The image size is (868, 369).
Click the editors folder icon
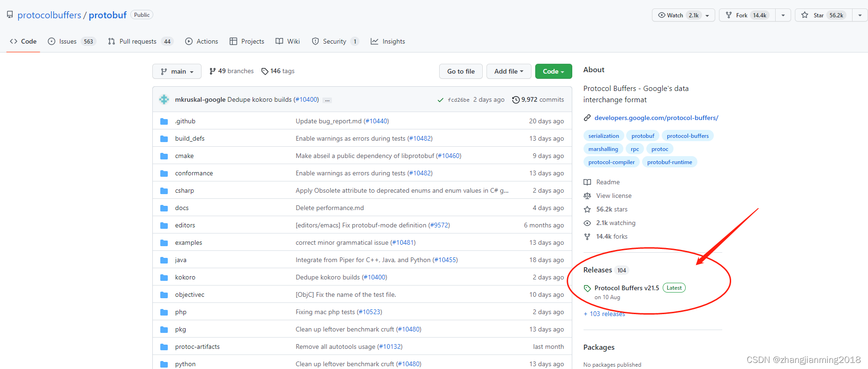[x=164, y=226]
